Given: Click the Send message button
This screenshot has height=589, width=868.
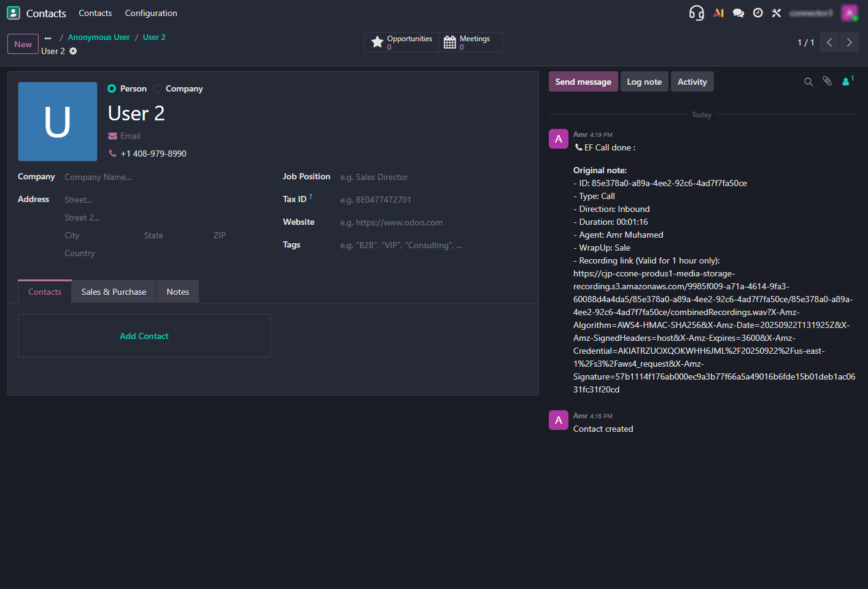Looking at the screenshot, I should coord(583,82).
